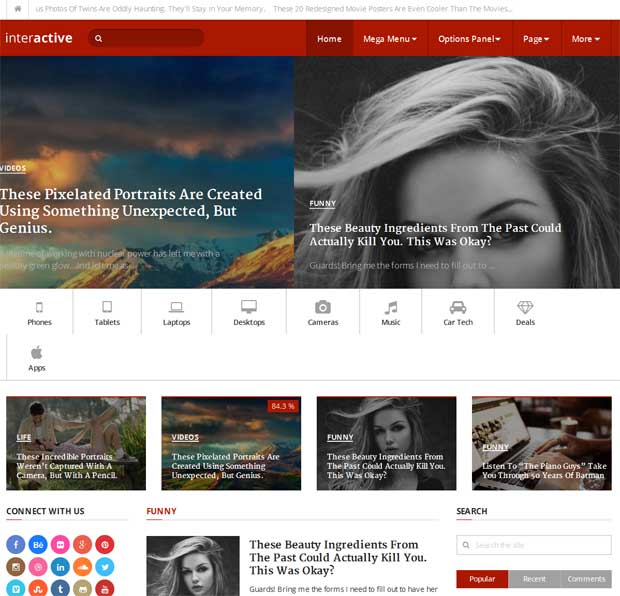Expand the More menu

(x=586, y=39)
